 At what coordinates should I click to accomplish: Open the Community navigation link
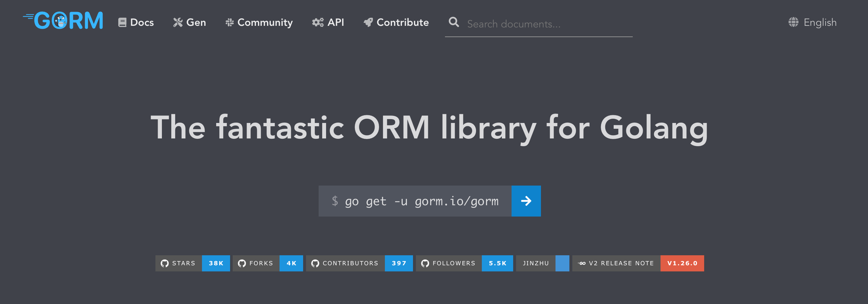click(265, 23)
